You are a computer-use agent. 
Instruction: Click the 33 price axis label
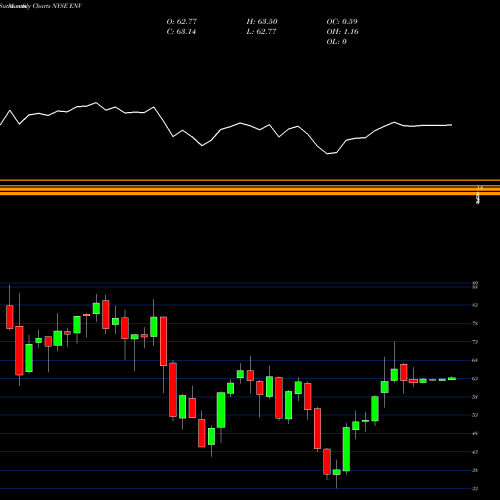[x=475, y=489]
